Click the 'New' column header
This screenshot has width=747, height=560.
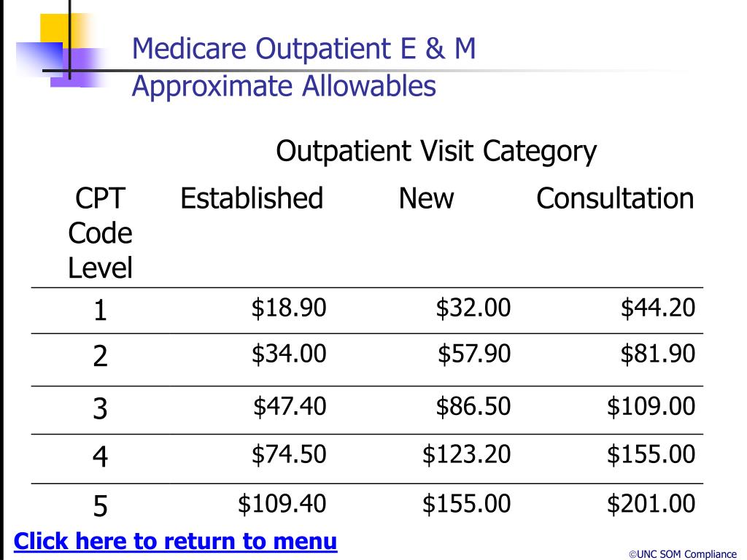(426, 198)
